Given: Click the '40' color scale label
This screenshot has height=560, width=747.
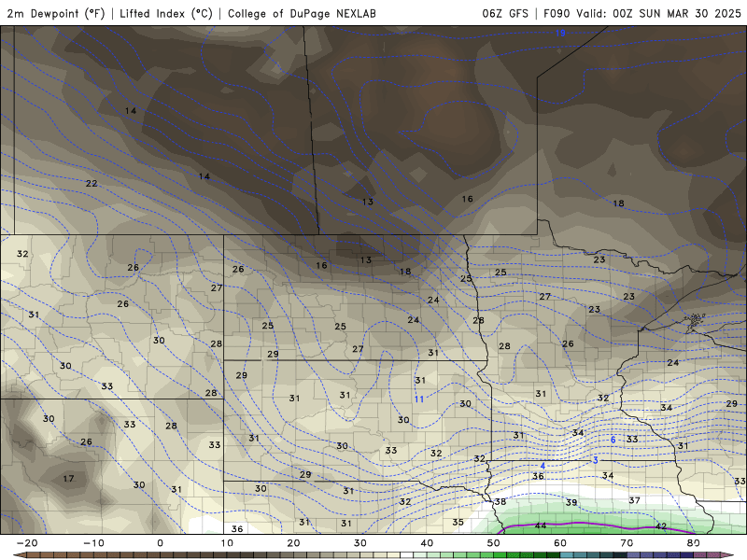Looking at the screenshot, I should (x=427, y=543).
